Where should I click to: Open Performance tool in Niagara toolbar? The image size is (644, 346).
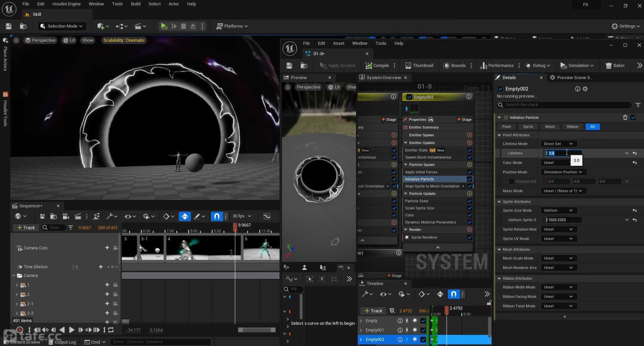tap(497, 65)
